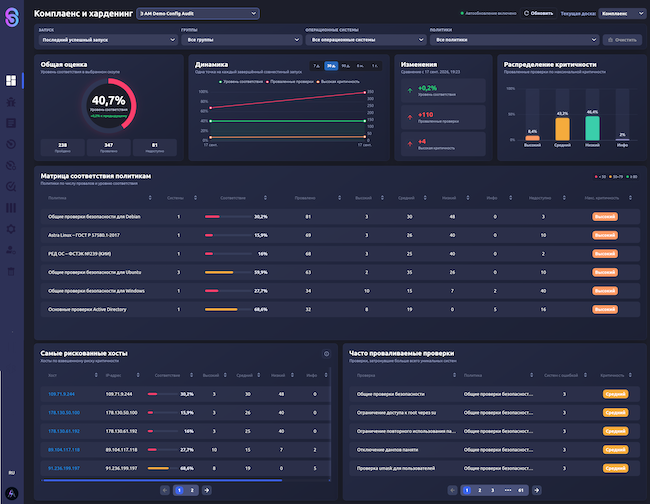Open host link 109.71.9.244
The image size is (650, 504).
[61, 394]
